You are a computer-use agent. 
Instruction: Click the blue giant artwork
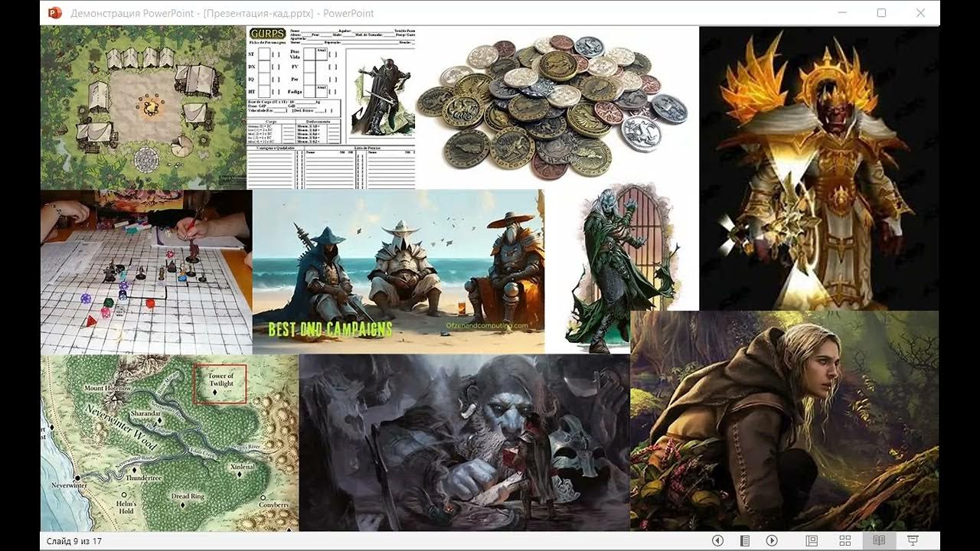464,442
